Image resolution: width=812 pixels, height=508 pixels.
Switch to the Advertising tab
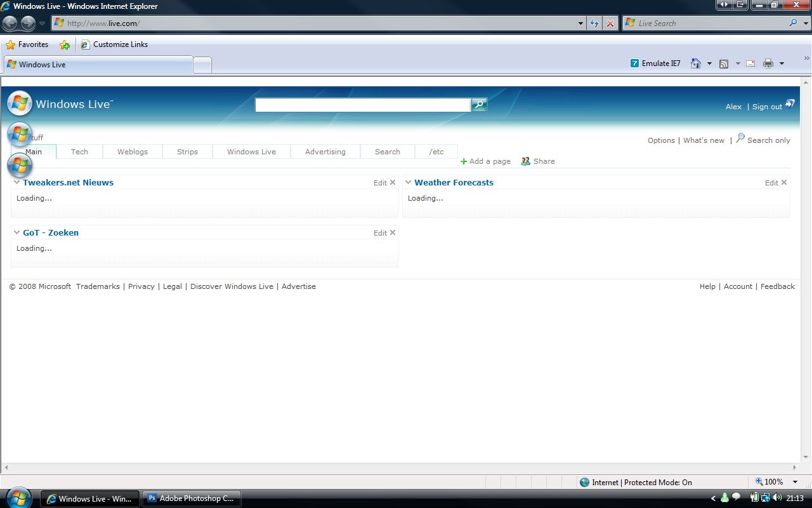(x=325, y=152)
